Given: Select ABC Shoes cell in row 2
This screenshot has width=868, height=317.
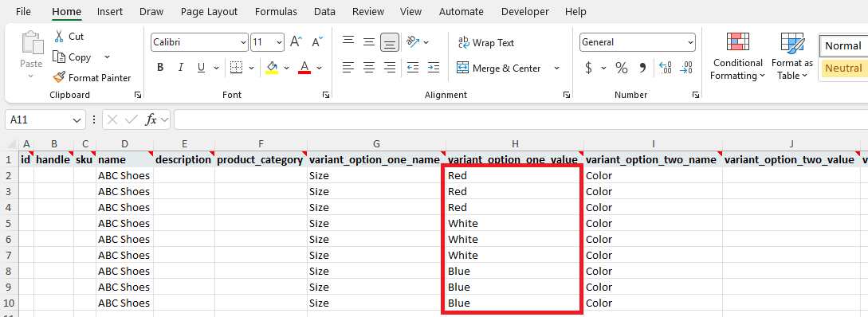Looking at the screenshot, I should tap(124, 176).
